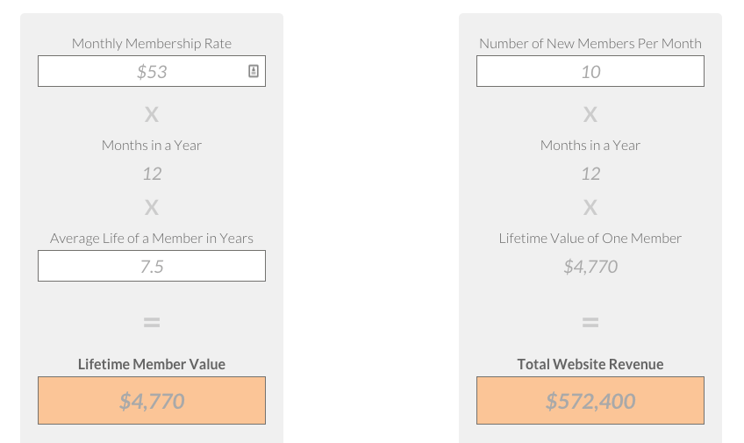The width and height of the screenshot is (744, 443).
Task: Click the Total Website Revenue heading
Action: click(590, 364)
